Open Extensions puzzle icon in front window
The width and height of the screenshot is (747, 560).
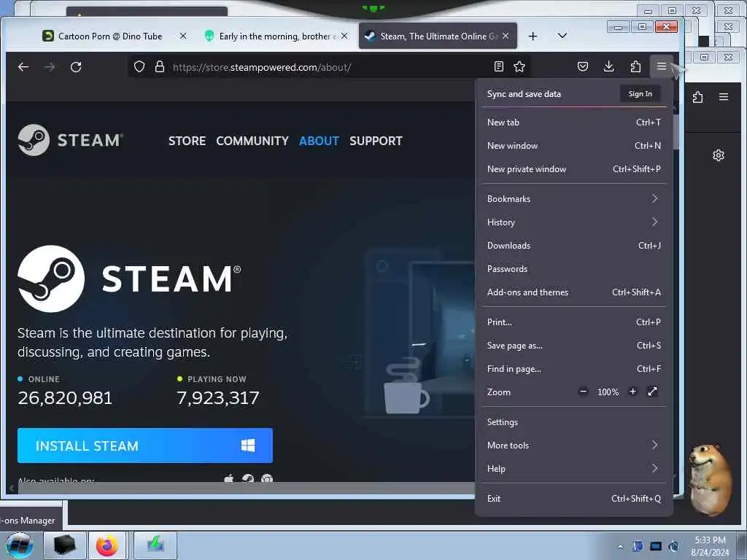pyautogui.click(x=635, y=66)
